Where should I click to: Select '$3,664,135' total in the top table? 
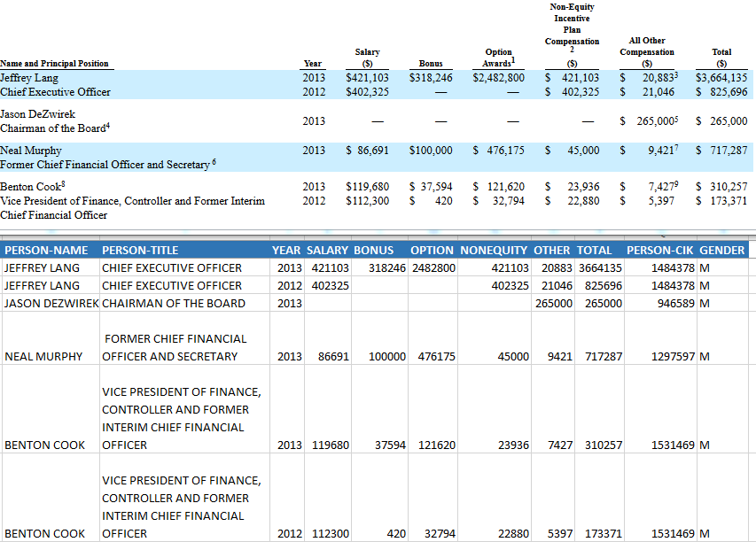click(x=721, y=78)
